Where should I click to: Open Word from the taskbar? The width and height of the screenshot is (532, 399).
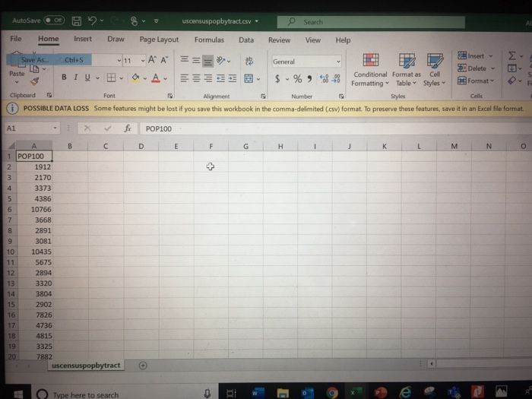click(x=258, y=393)
